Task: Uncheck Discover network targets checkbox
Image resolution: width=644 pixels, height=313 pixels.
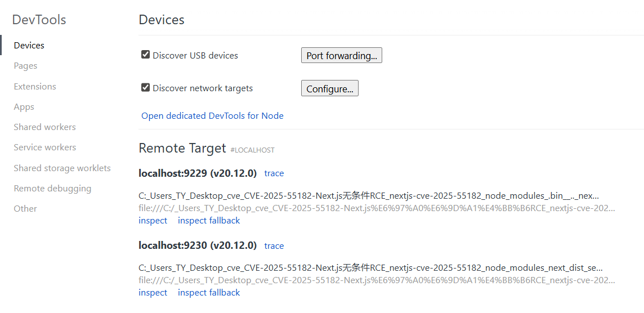Action: [x=146, y=88]
